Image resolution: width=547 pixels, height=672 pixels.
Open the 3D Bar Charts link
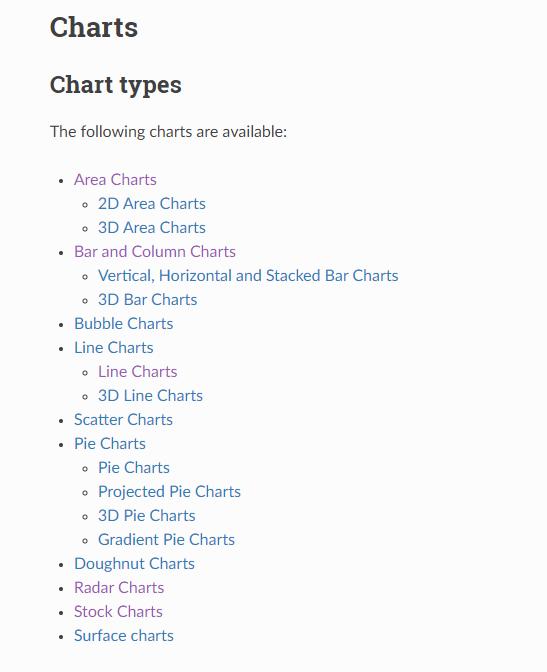147,300
